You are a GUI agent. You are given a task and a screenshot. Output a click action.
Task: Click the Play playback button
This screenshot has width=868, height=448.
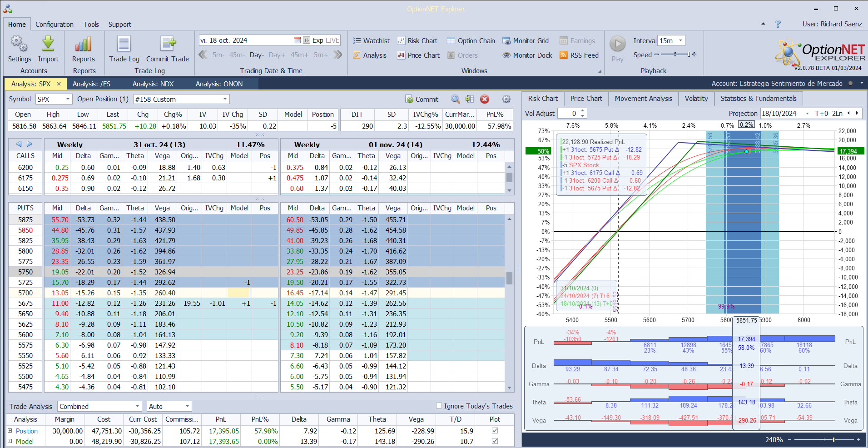[x=617, y=44]
